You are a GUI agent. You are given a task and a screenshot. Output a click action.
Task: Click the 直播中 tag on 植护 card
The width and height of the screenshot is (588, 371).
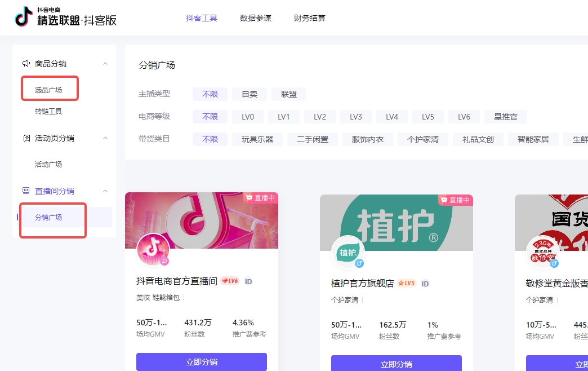point(455,200)
